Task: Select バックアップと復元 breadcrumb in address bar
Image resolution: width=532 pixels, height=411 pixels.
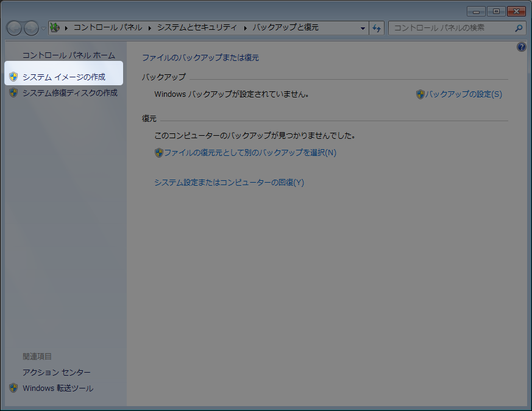Action: pyautogui.click(x=285, y=27)
